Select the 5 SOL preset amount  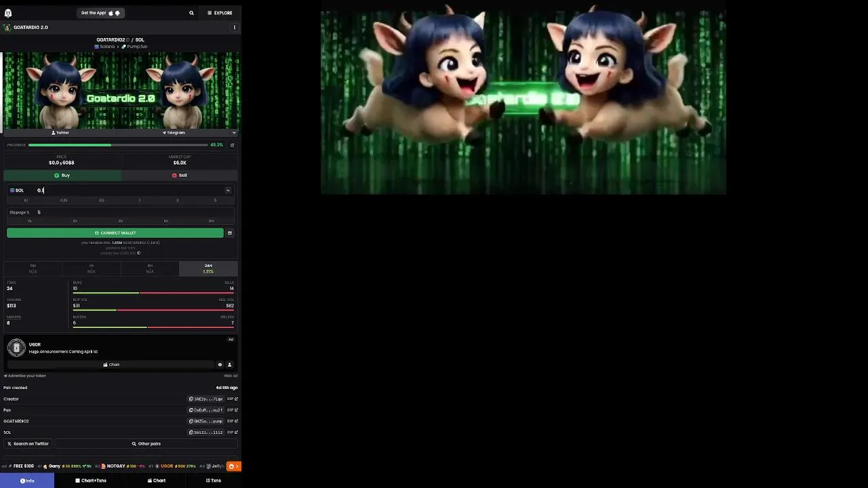tap(216, 201)
